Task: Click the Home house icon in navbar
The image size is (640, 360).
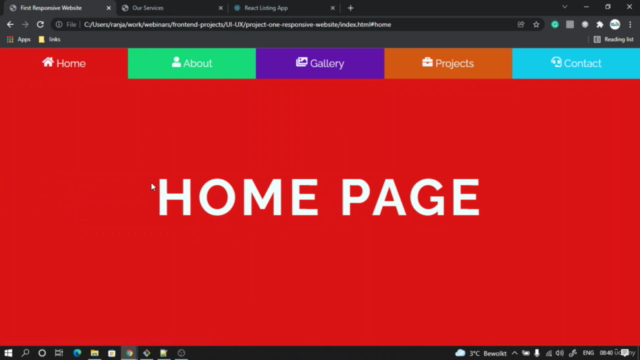Action: tap(48, 62)
